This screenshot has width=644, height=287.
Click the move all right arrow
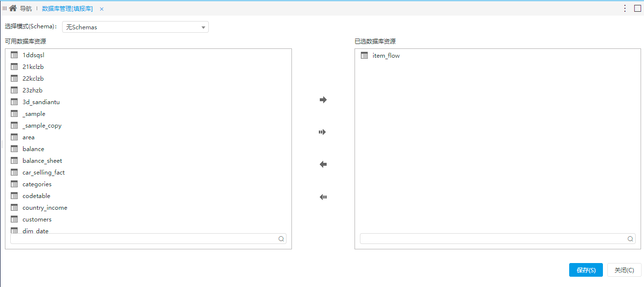(323, 132)
